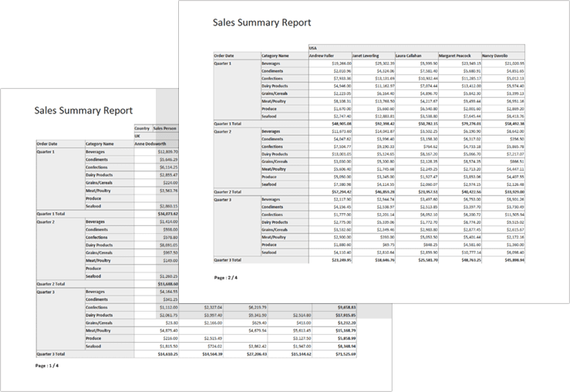Select "Quarter 1" row group on page 1
The height and width of the screenshot is (392, 570).
60,179
